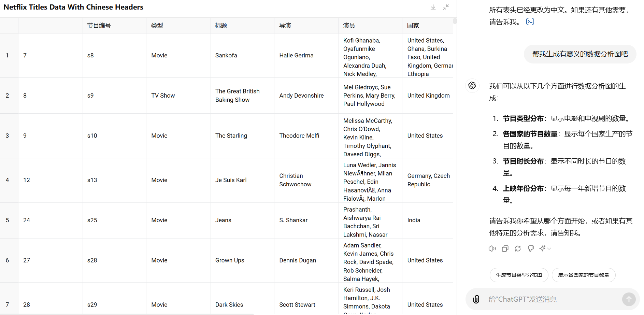Click the vertical table scrollbar
This screenshot has height=315, width=644.
click(455, 21)
